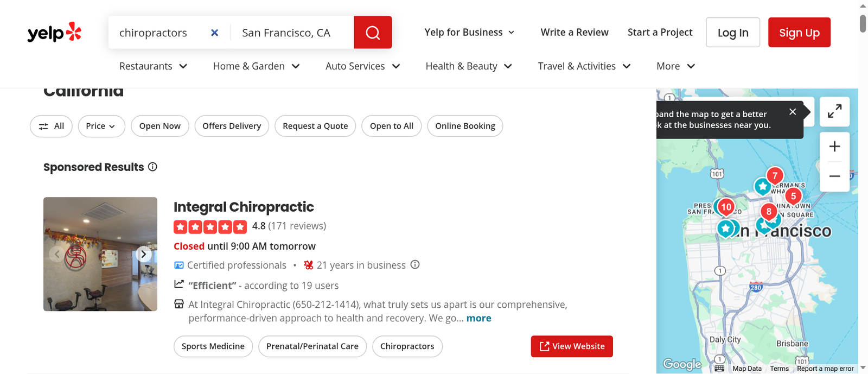Show next photo of Integral Chiropractic
The width and height of the screenshot is (868, 374).
coord(143,254)
